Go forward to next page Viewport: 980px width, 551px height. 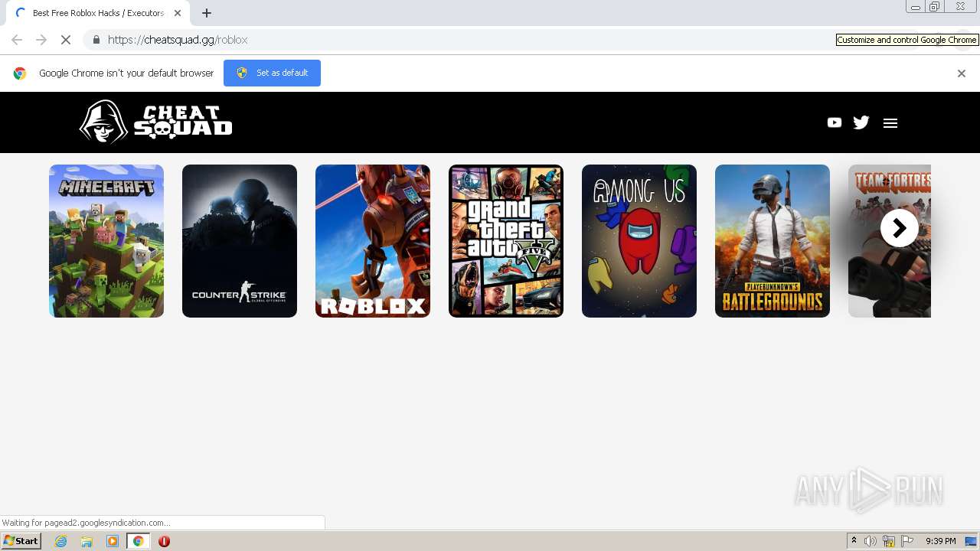pyautogui.click(x=41, y=40)
